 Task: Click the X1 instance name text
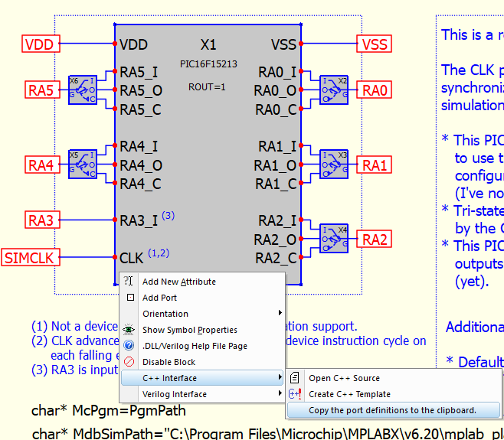click(x=208, y=44)
